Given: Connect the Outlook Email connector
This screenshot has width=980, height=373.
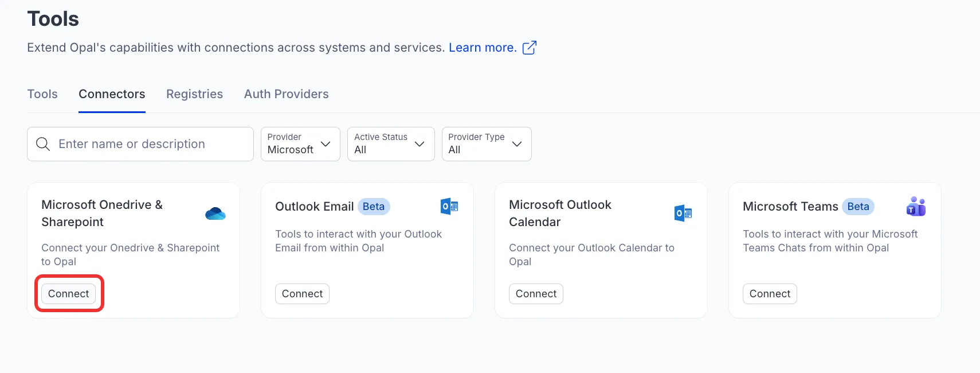Looking at the screenshot, I should point(302,294).
